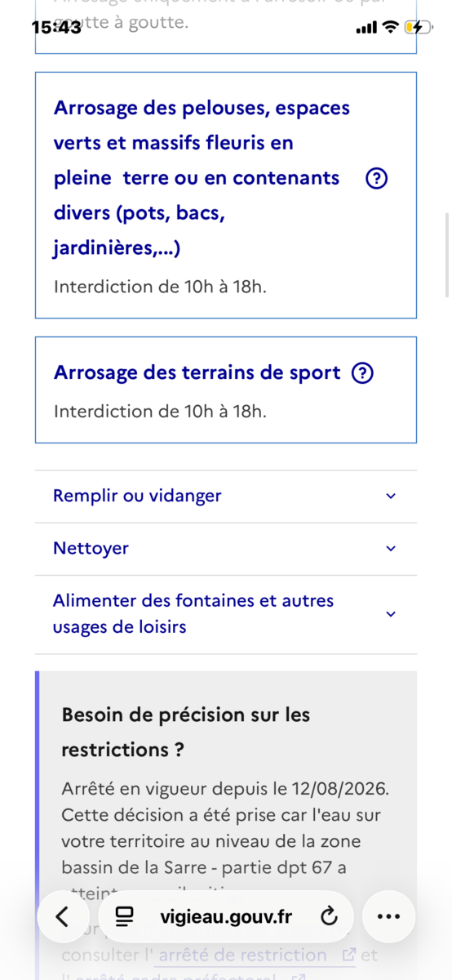The width and height of the screenshot is (452, 980).
Task: Tap the Nettoyer chevron arrow
Action: [x=391, y=549]
